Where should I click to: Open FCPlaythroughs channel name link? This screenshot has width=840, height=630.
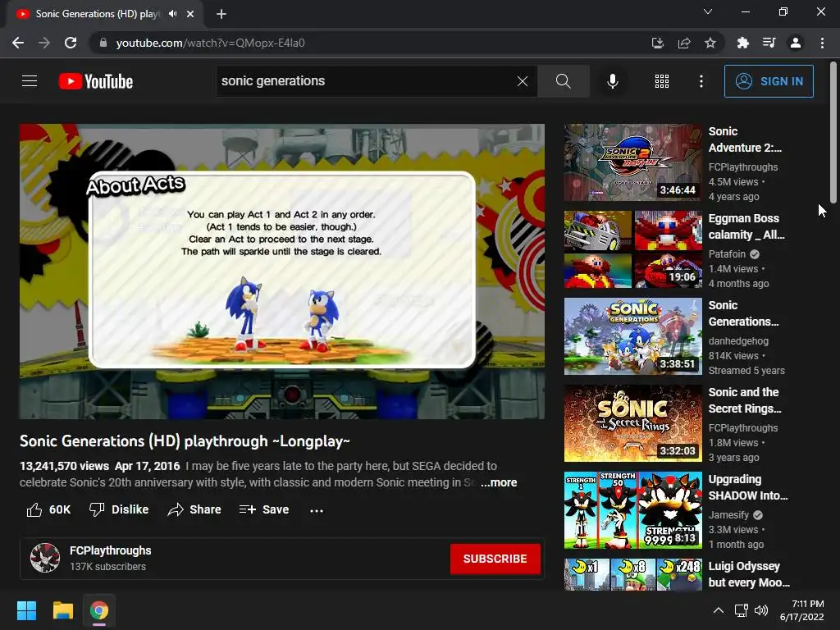[111, 550]
